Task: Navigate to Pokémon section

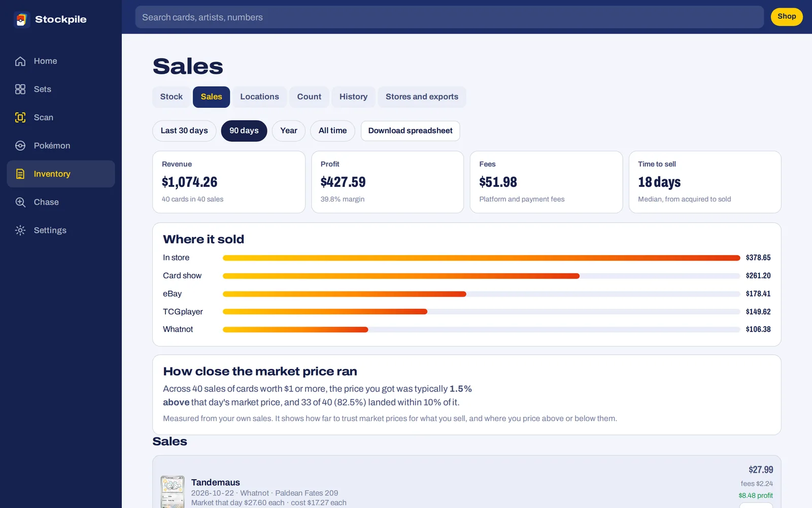Action: [x=61, y=146]
